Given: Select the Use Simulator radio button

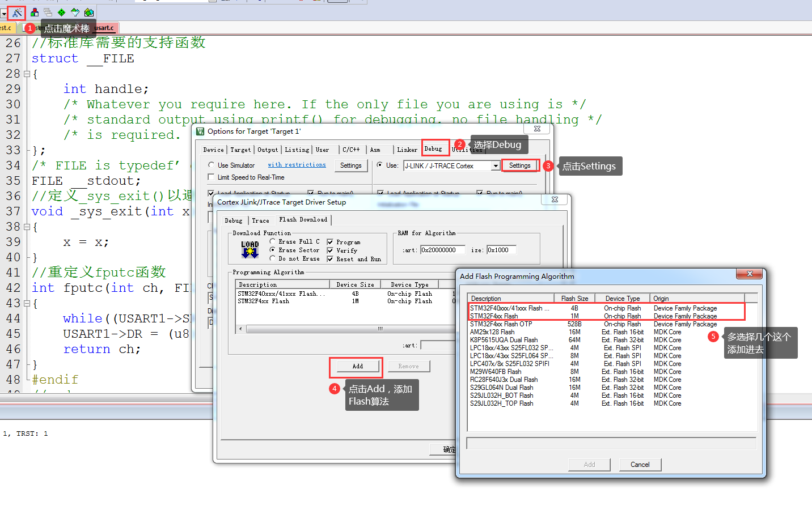Looking at the screenshot, I should coord(211,165).
